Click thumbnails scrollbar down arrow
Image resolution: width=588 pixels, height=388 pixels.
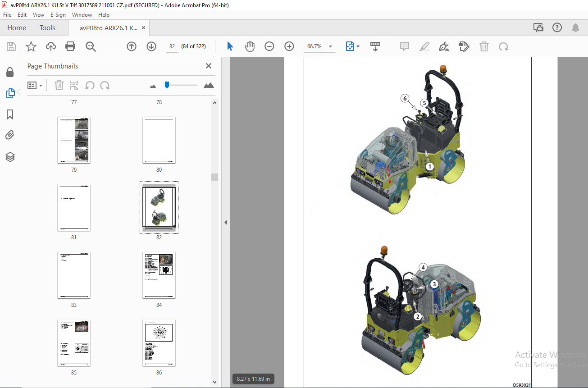[215, 382]
